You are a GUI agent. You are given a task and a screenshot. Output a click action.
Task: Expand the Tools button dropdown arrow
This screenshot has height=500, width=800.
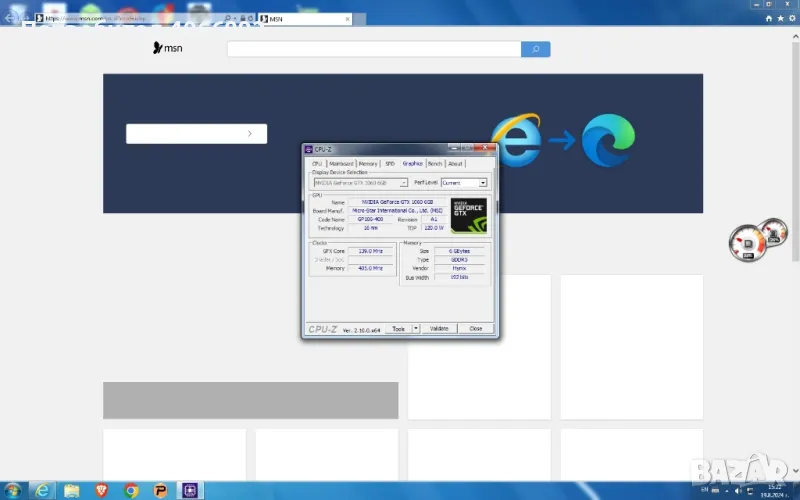pos(416,328)
